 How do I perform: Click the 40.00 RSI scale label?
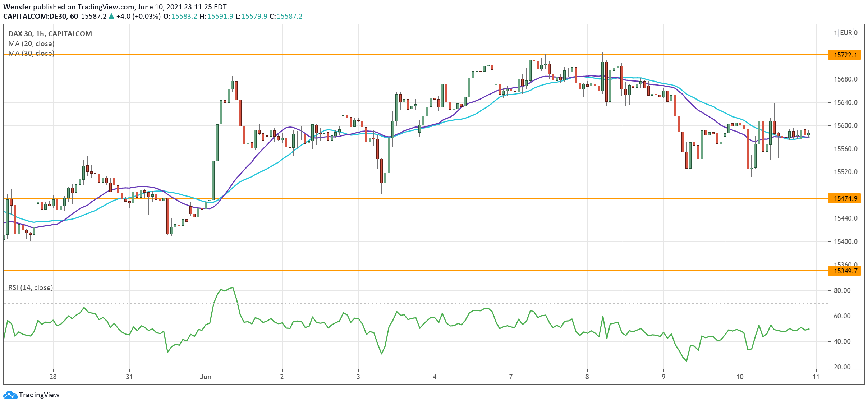click(842, 341)
